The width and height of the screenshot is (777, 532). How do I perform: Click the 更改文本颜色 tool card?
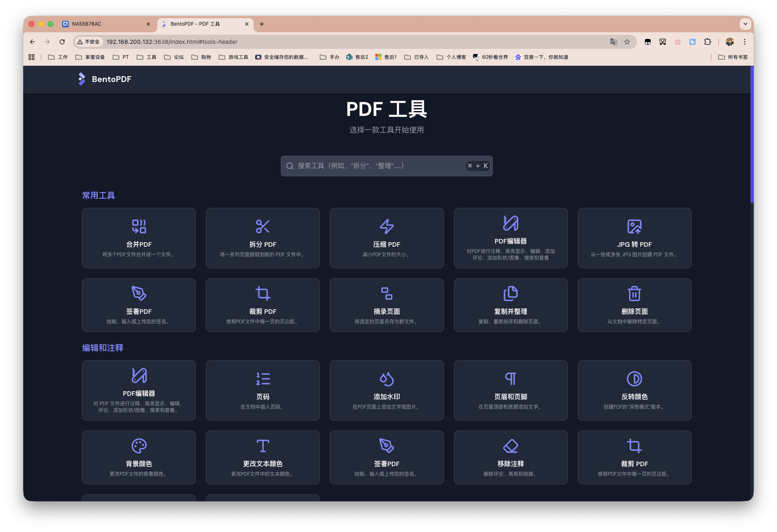[263, 457]
